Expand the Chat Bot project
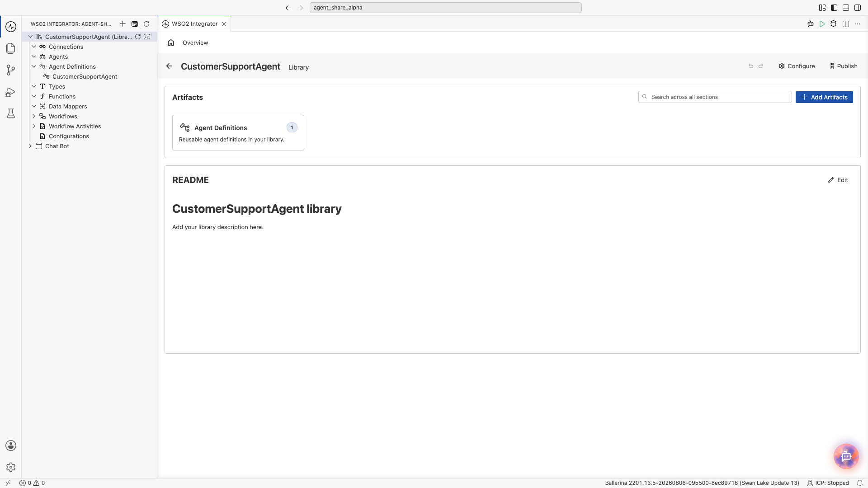Screen dimensions: 868x488 (x=30, y=146)
